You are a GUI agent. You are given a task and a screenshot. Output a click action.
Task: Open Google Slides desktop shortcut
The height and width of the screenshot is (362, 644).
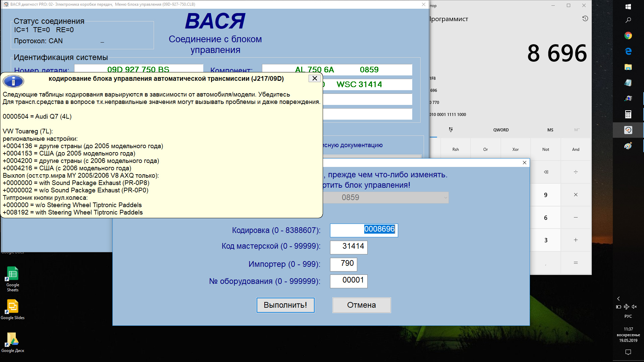(x=13, y=309)
